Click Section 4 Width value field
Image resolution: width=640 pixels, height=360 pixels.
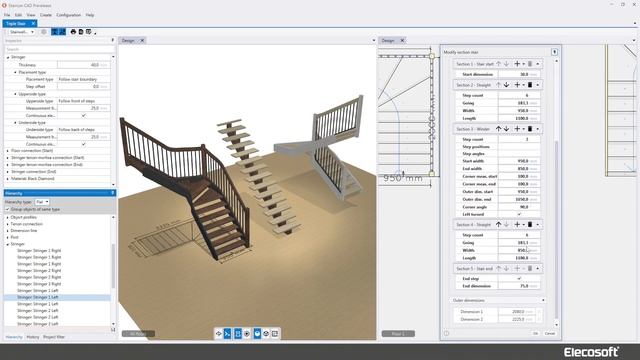coord(519,250)
